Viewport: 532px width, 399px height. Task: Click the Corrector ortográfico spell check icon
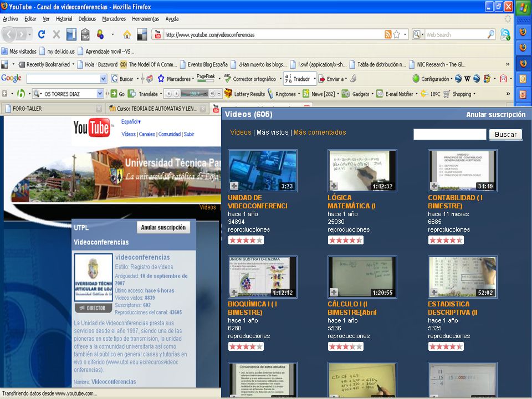[x=228, y=78]
